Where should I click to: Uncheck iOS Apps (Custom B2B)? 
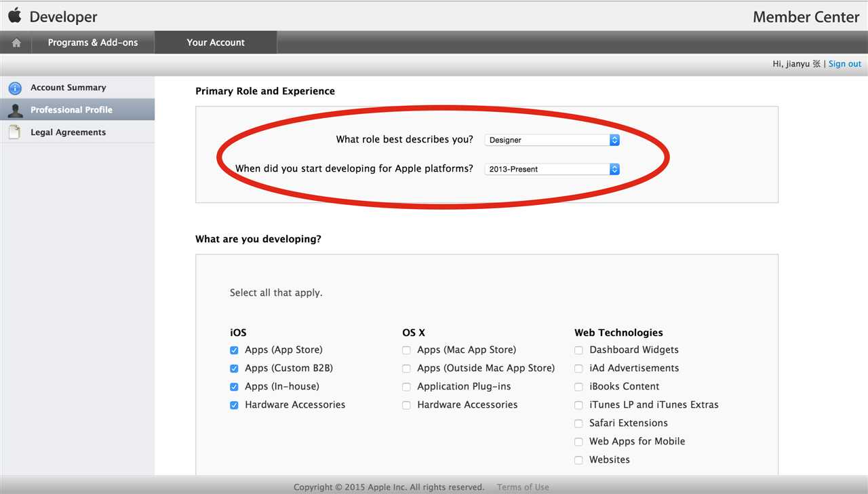[x=234, y=368]
